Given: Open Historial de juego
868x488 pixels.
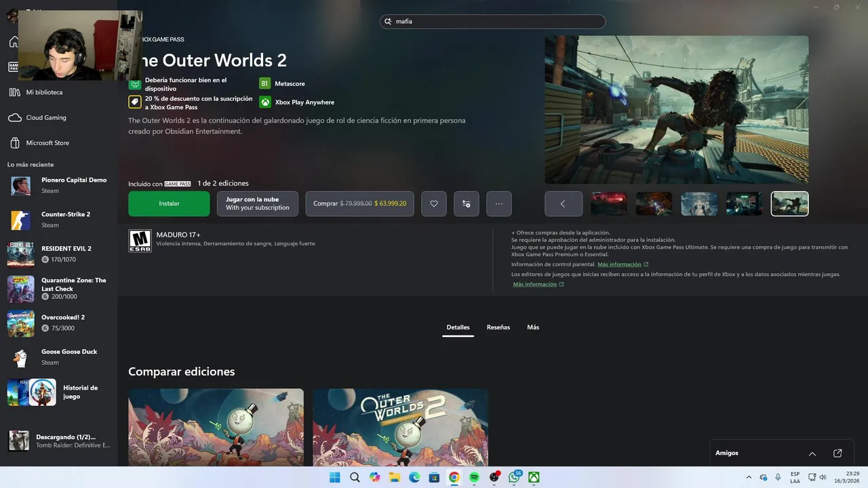Looking at the screenshot, I should click(58, 392).
